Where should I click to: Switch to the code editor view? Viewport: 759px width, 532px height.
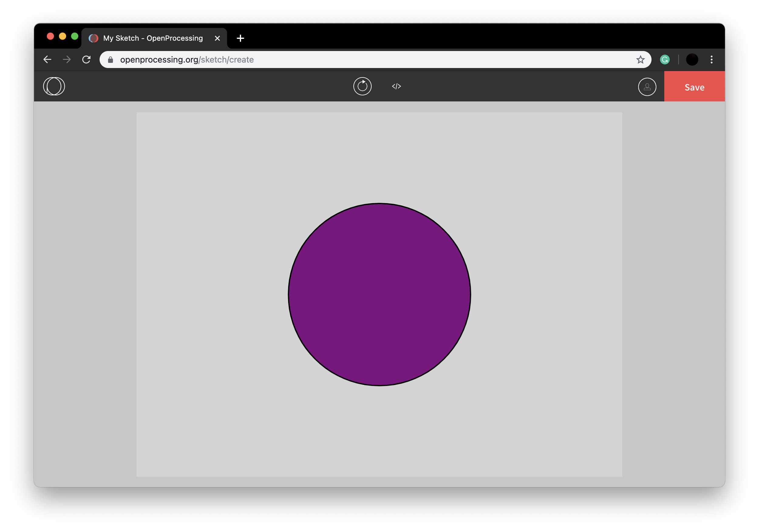(397, 86)
